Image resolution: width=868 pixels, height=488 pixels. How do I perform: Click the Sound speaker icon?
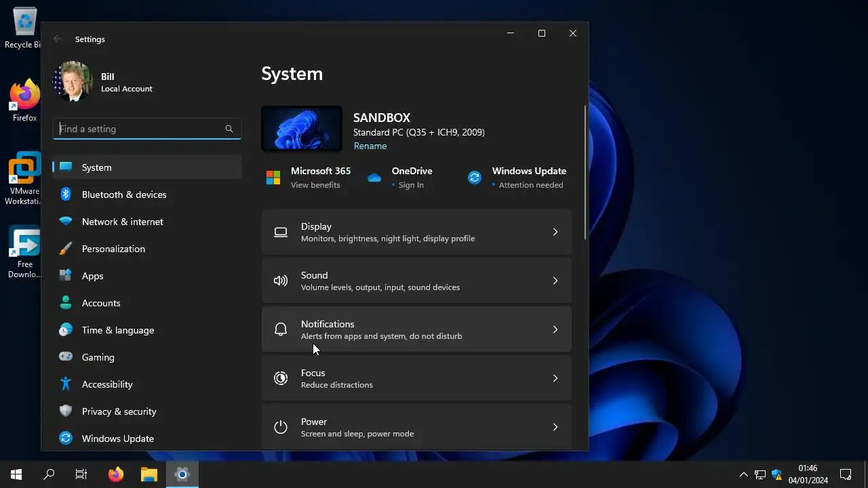click(281, 281)
